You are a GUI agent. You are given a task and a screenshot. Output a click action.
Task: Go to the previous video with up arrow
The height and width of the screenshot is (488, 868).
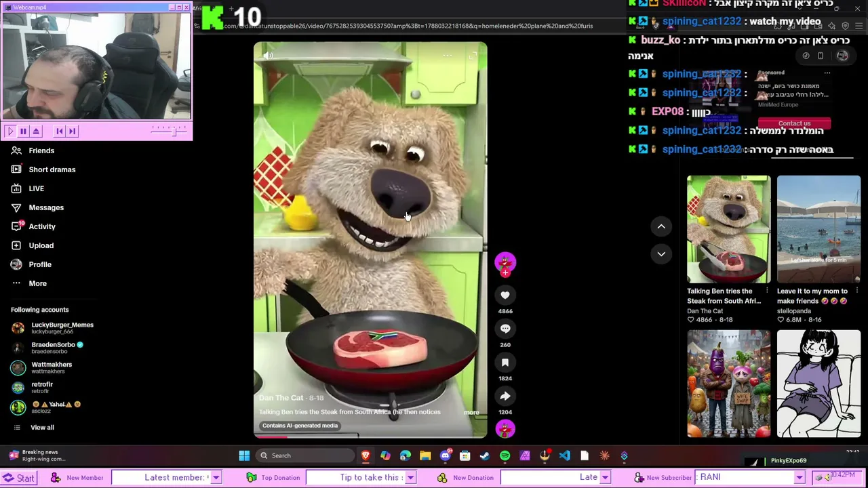point(661,226)
